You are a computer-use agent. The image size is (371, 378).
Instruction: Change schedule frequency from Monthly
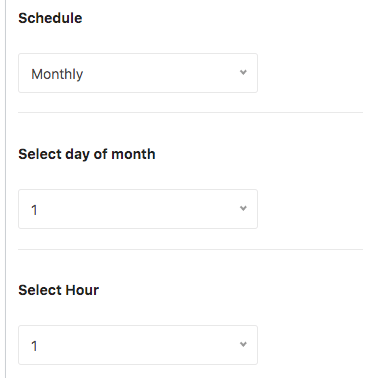tap(138, 73)
